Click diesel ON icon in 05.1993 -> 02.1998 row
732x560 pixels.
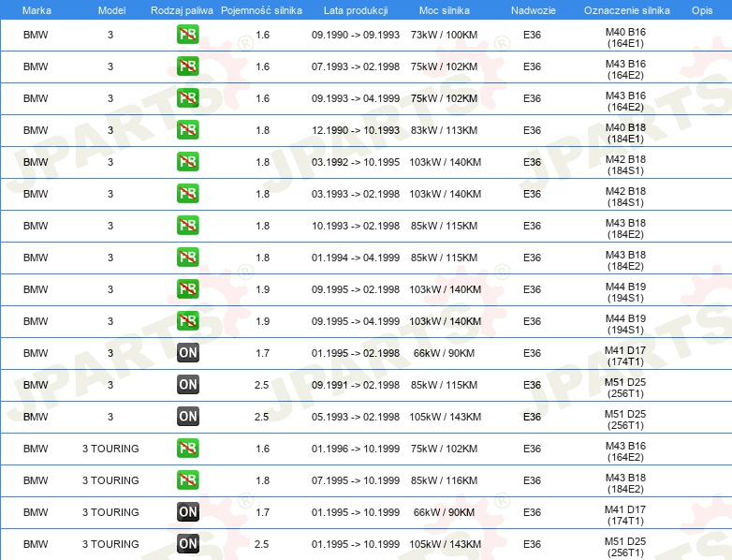(x=187, y=416)
